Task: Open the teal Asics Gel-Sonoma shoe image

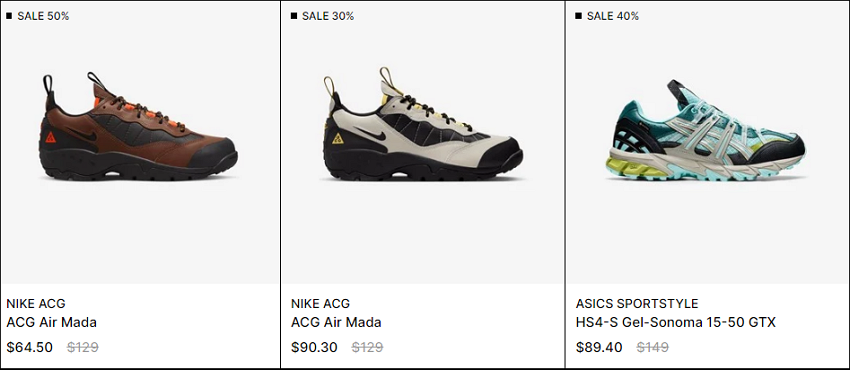Action: 705,129
